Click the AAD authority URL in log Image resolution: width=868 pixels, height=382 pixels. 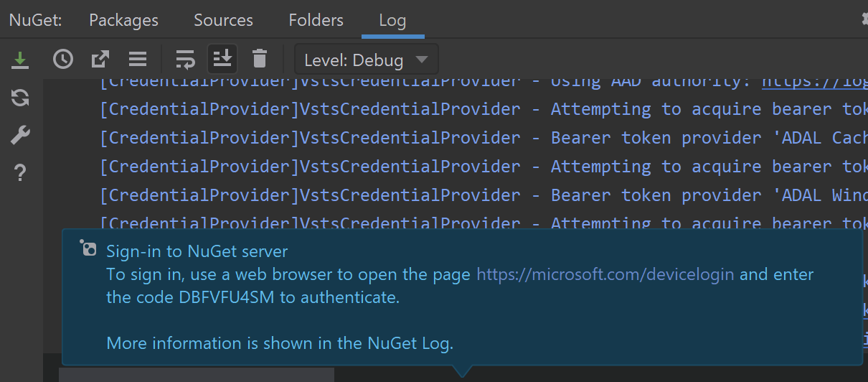[814, 80]
